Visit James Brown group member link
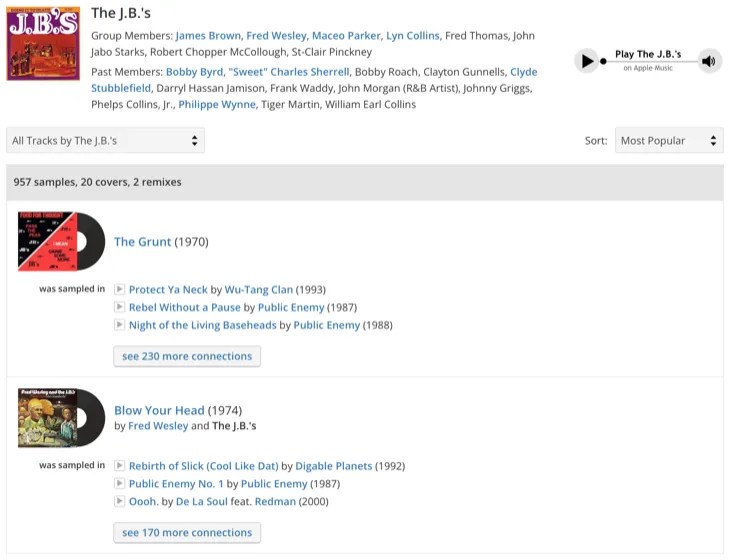The height and width of the screenshot is (560, 730). coord(208,35)
